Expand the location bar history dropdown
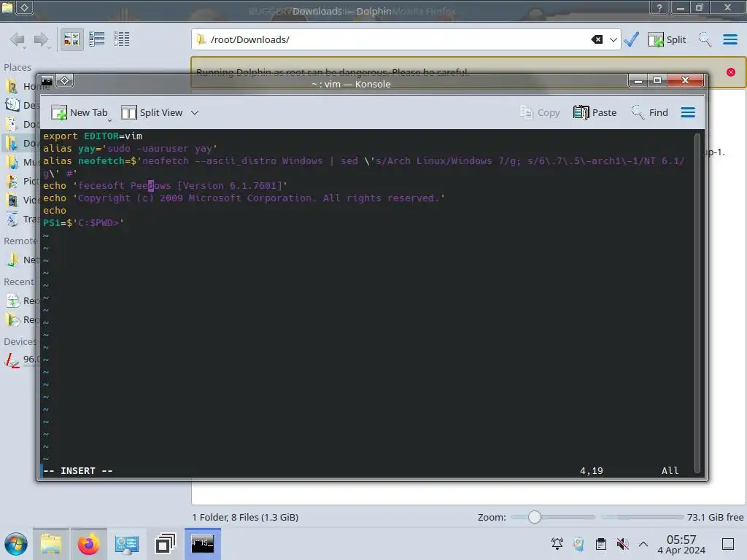The image size is (747, 560). 613,39
